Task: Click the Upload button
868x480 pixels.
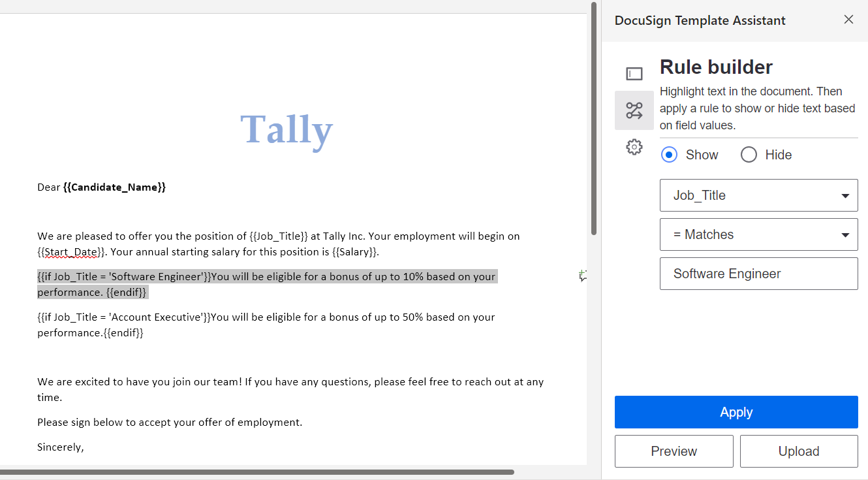Action: [x=799, y=451]
